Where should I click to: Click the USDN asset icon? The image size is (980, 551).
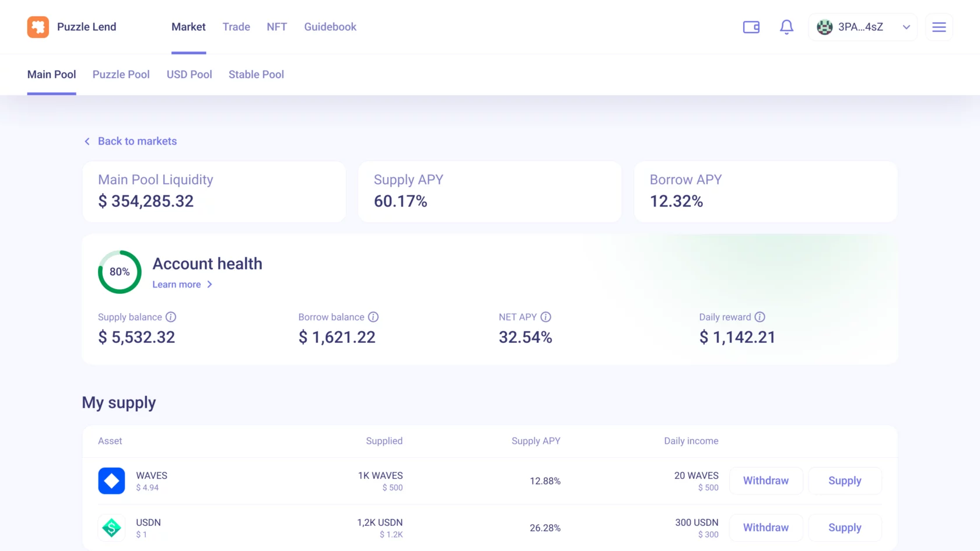(111, 528)
